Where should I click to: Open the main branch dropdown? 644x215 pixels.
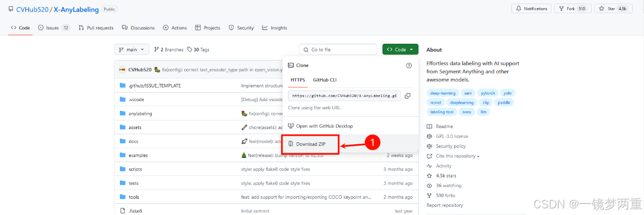click(x=132, y=50)
